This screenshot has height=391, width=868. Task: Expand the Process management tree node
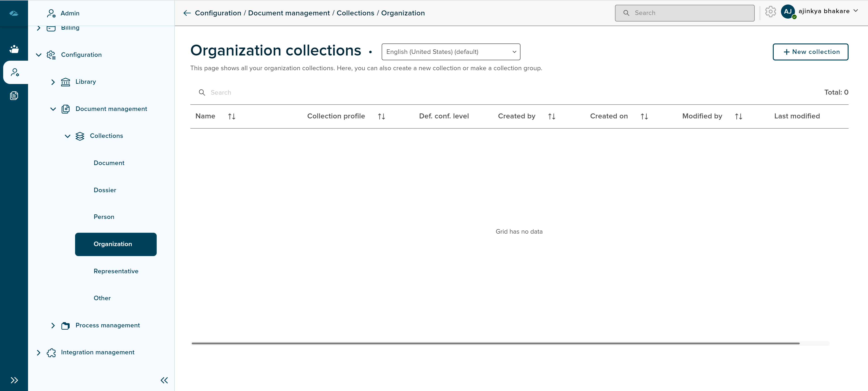click(53, 325)
